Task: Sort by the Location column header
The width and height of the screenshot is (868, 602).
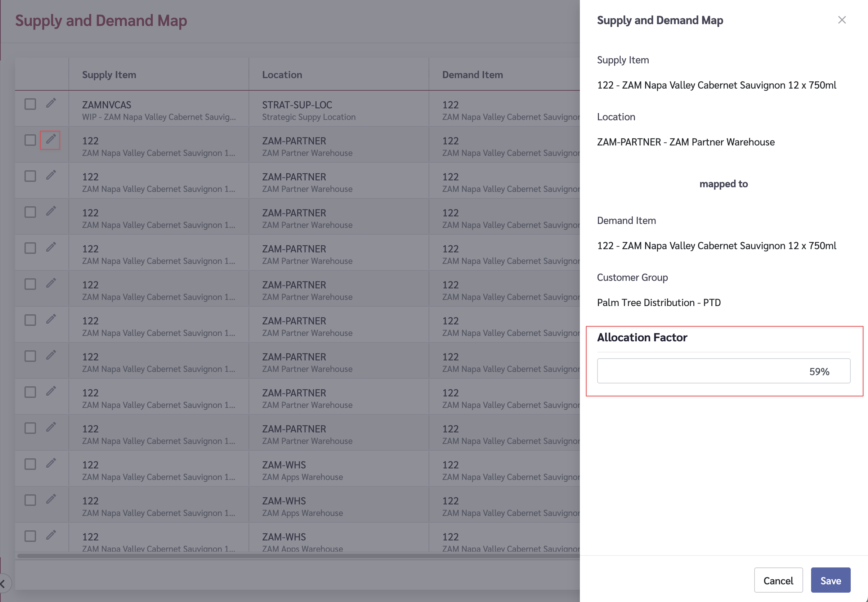Action: coord(282,75)
